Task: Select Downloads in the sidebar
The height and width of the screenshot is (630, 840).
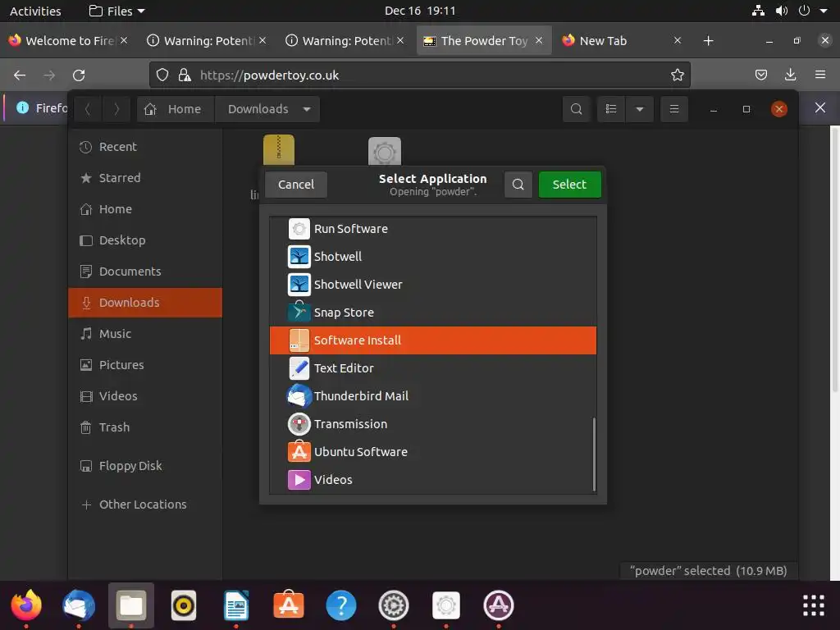Action: pos(145,303)
